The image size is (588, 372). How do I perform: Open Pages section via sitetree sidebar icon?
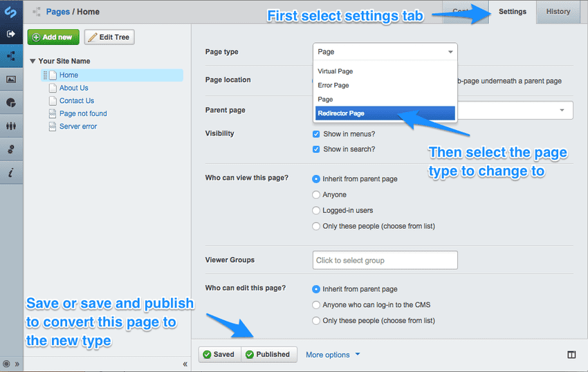pyautogui.click(x=11, y=56)
